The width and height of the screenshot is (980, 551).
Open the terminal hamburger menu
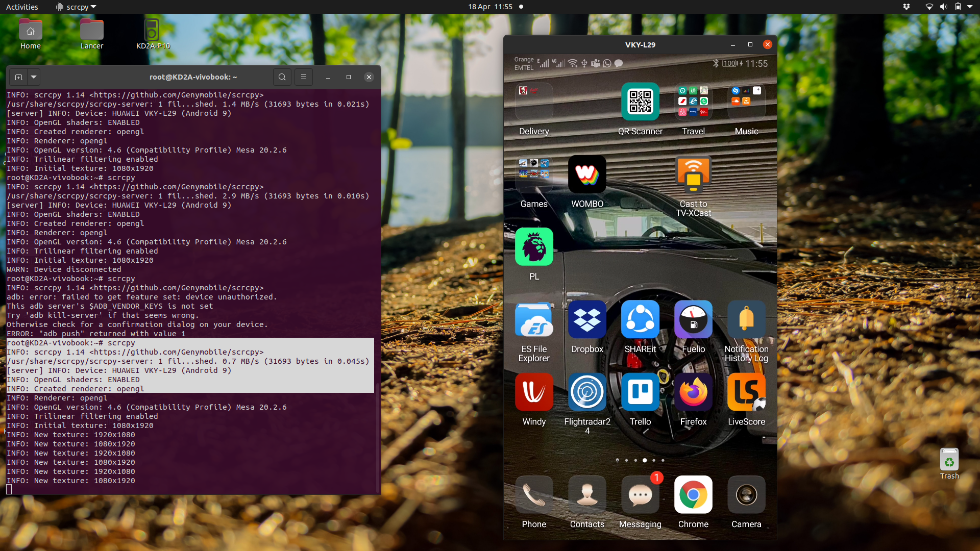(304, 77)
